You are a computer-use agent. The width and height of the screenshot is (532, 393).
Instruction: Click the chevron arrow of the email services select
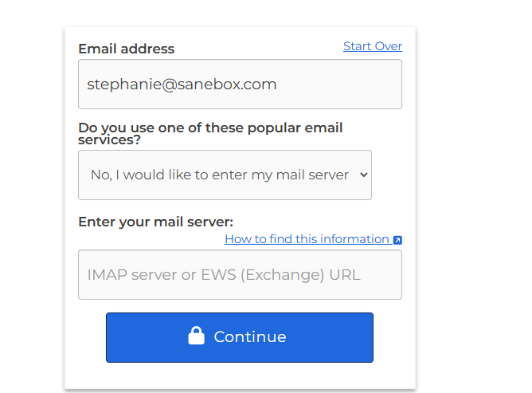tap(364, 175)
